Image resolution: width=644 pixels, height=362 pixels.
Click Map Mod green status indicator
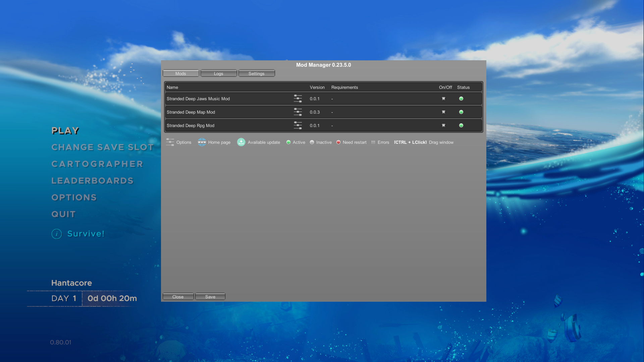461,112
